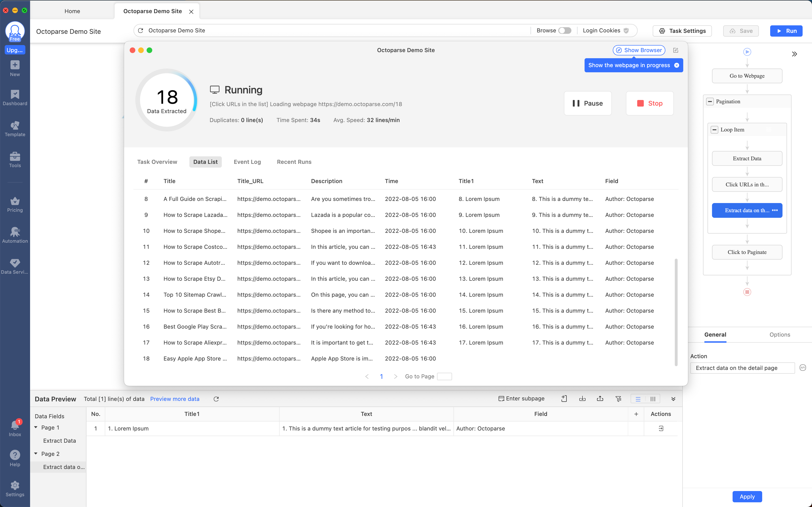Toggle the Browse mode switch
The height and width of the screenshot is (507, 812).
point(565,30)
